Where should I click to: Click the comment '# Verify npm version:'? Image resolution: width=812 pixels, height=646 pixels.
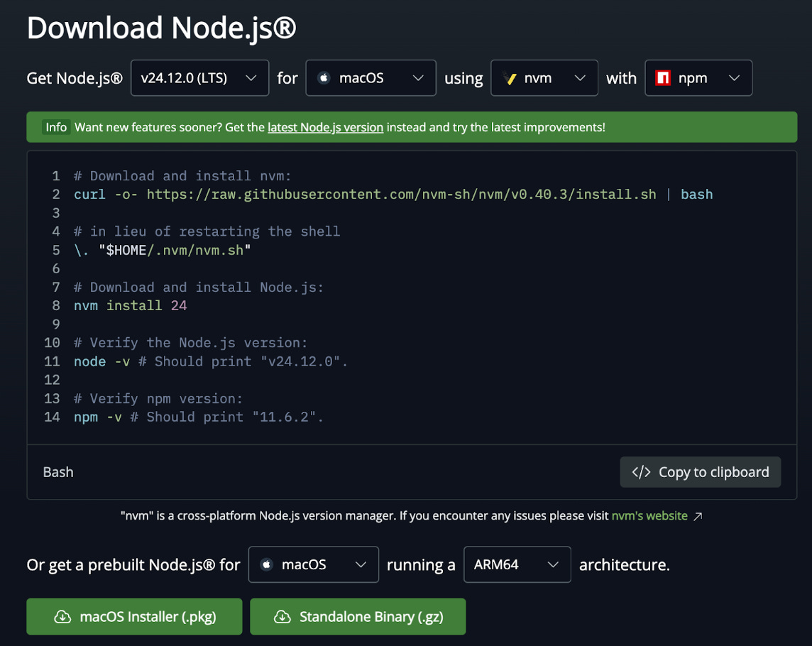click(158, 398)
